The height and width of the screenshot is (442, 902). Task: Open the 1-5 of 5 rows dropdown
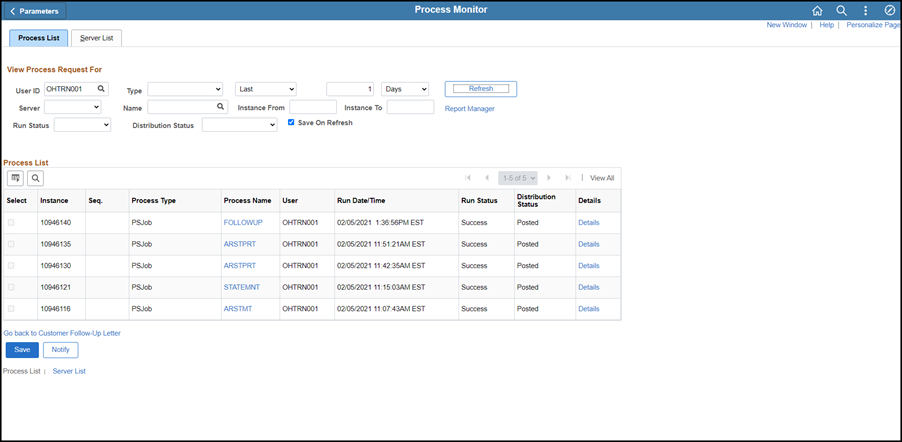pyautogui.click(x=518, y=178)
